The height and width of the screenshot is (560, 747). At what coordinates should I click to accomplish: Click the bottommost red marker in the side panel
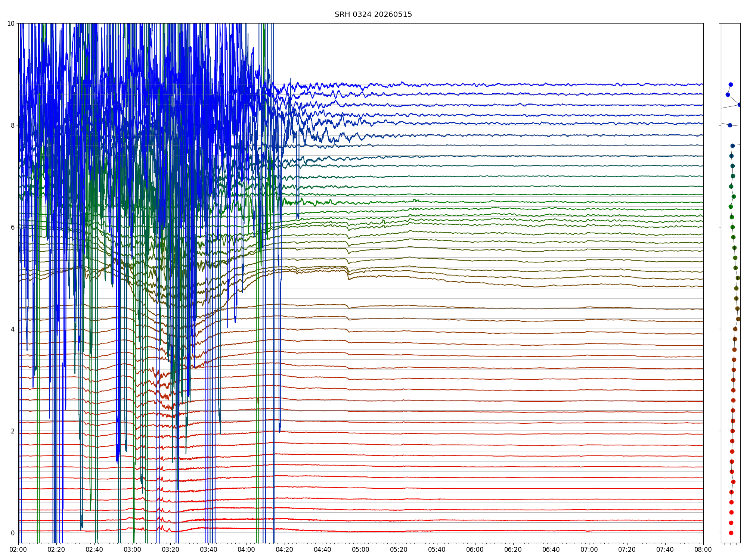pyautogui.click(x=731, y=533)
